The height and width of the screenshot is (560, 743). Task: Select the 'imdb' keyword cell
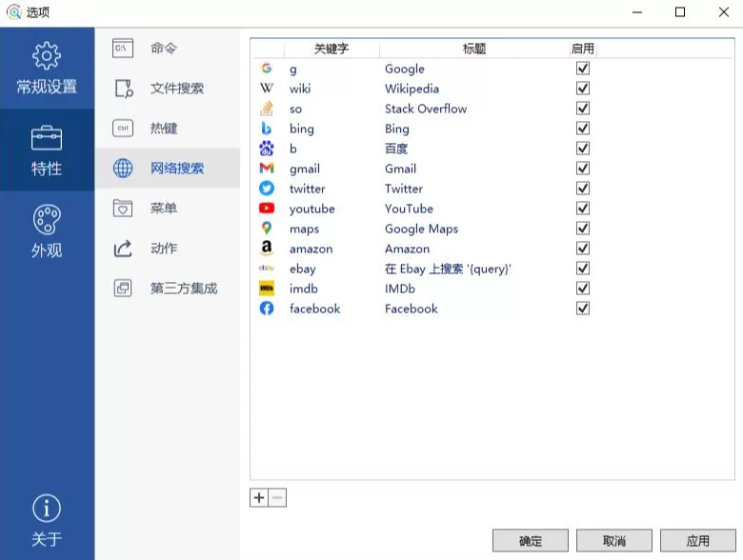click(304, 289)
